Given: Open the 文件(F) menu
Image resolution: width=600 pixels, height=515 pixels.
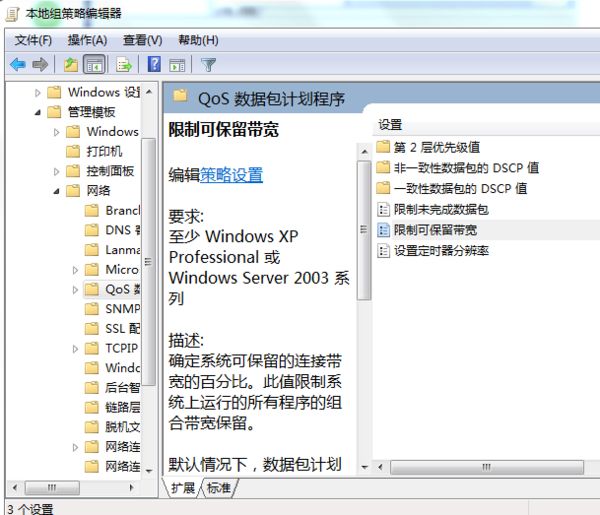Looking at the screenshot, I should 33,40.
